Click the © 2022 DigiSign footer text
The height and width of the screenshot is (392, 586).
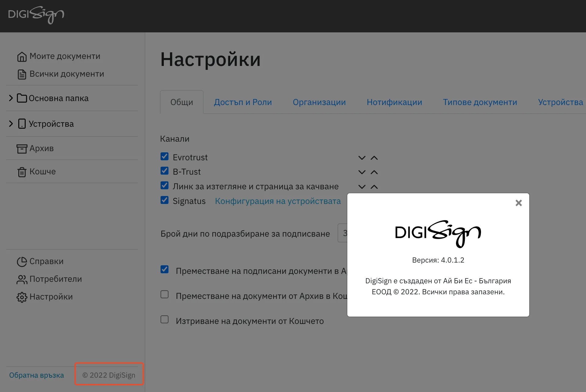tap(109, 375)
